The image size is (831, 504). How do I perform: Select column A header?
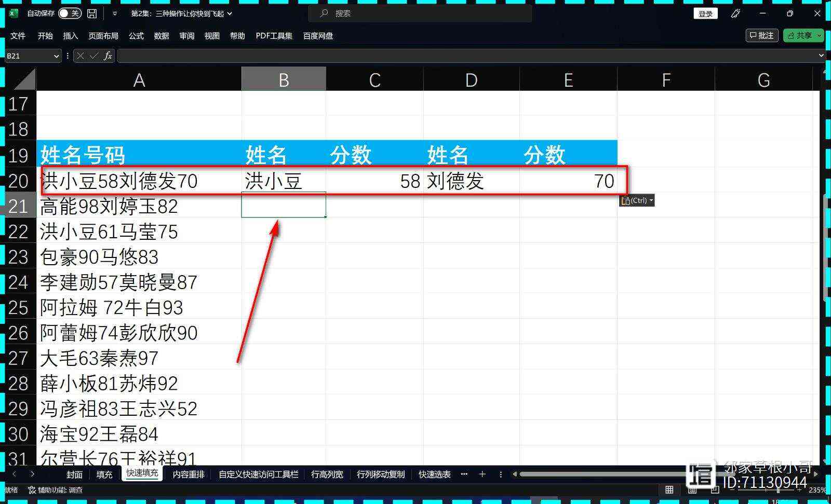pos(139,80)
